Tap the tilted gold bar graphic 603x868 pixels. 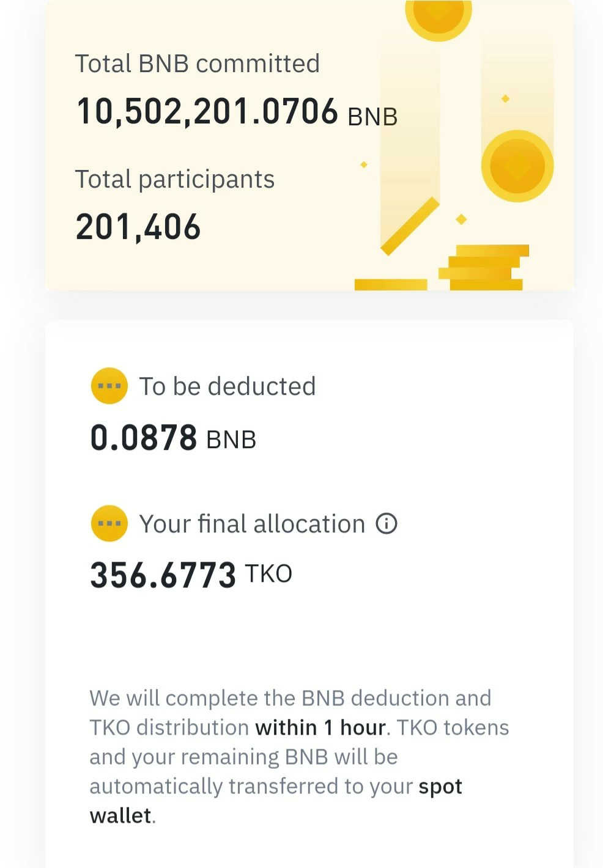(410, 226)
